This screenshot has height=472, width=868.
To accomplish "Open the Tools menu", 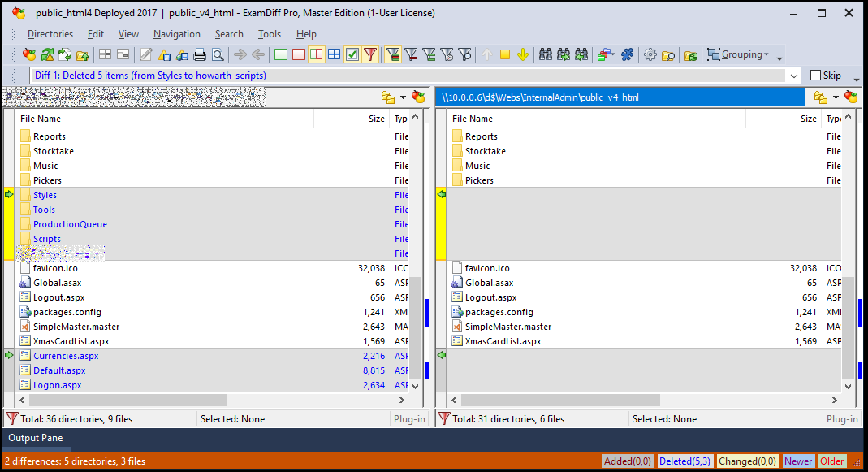I will pos(269,34).
